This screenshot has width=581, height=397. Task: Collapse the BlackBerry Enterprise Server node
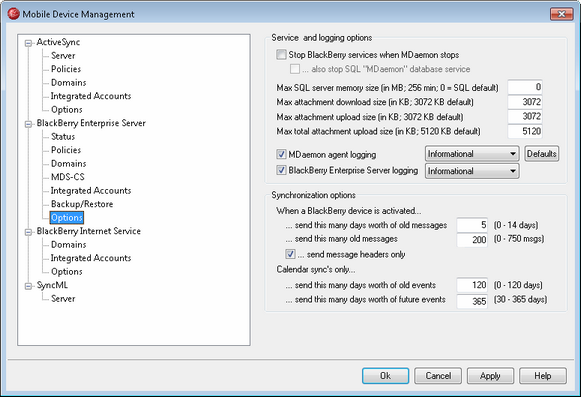(x=28, y=124)
